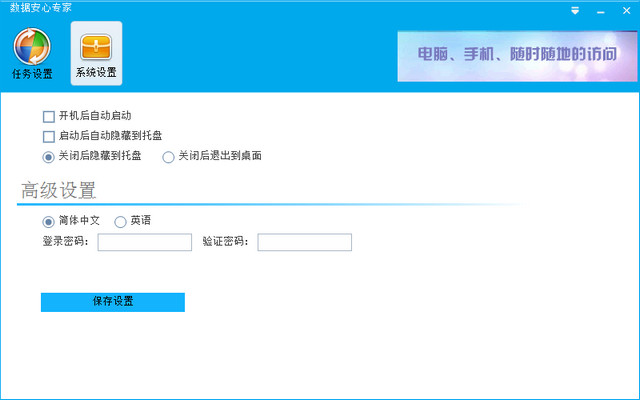Click the 验证密码 field label
Image resolution: width=640 pixels, height=400 pixels.
pyautogui.click(x=226, y=242)
